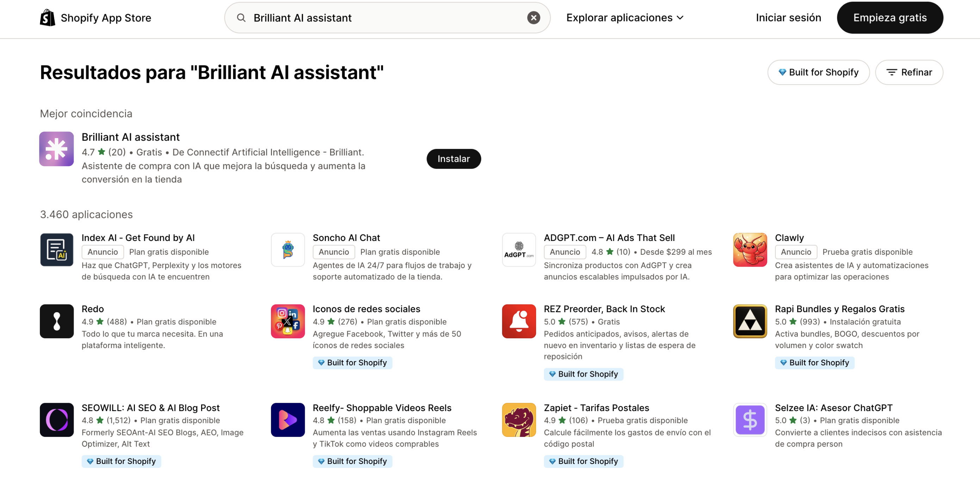This screenshot has height=477, width=980.
Task: Click the Index AI app icon
Action: (x=56, y=249)
